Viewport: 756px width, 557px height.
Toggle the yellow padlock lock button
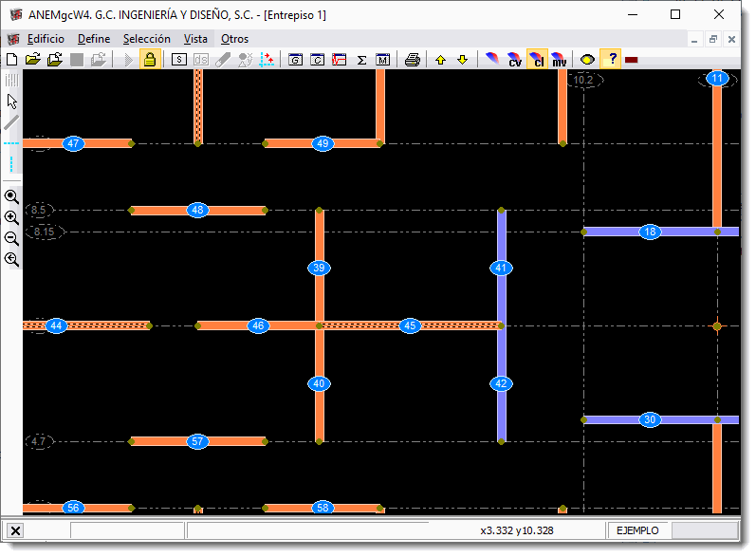(149, 60)
